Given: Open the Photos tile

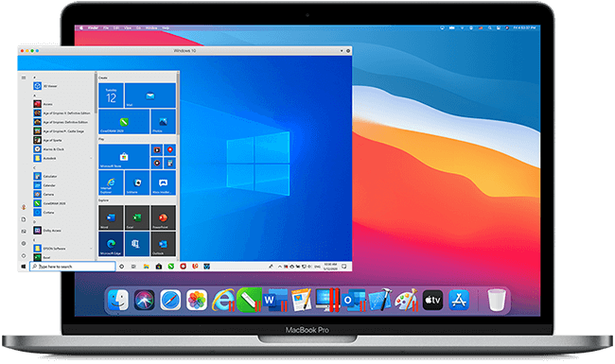Looking at the screenshot, I should point(163,121).
